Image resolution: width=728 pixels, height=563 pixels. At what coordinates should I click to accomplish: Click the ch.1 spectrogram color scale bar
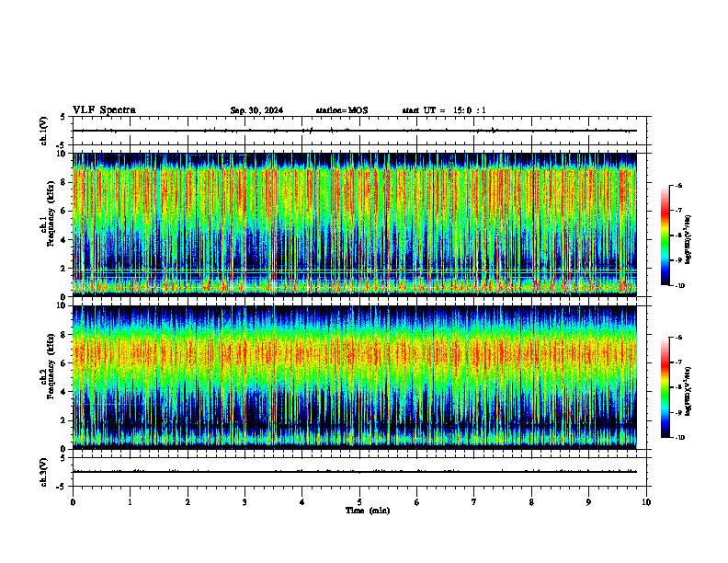pos(665,236)
